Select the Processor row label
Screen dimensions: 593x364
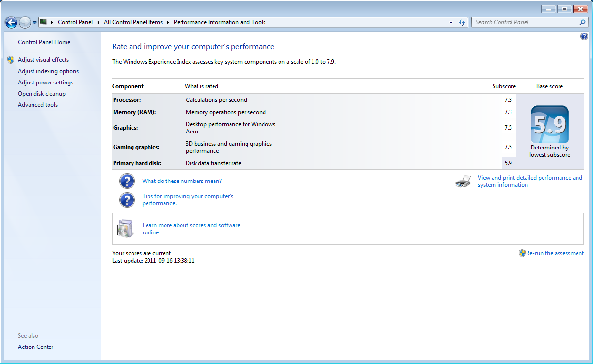(127, 100)
